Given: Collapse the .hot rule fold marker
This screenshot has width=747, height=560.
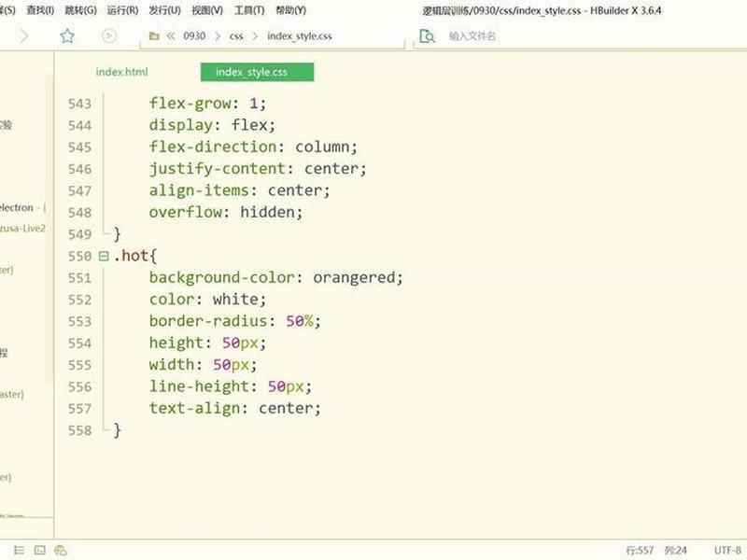Looking at the screenshot, I should [104, 256].
